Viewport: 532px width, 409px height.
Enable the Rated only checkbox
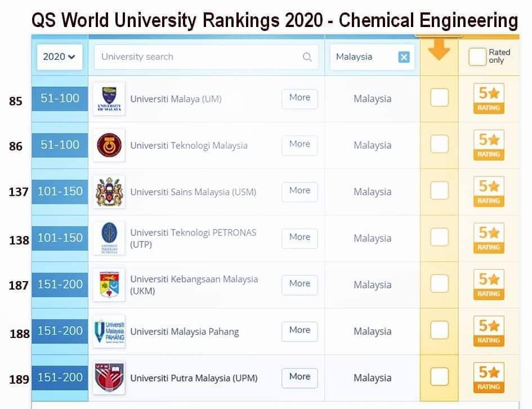477,57
